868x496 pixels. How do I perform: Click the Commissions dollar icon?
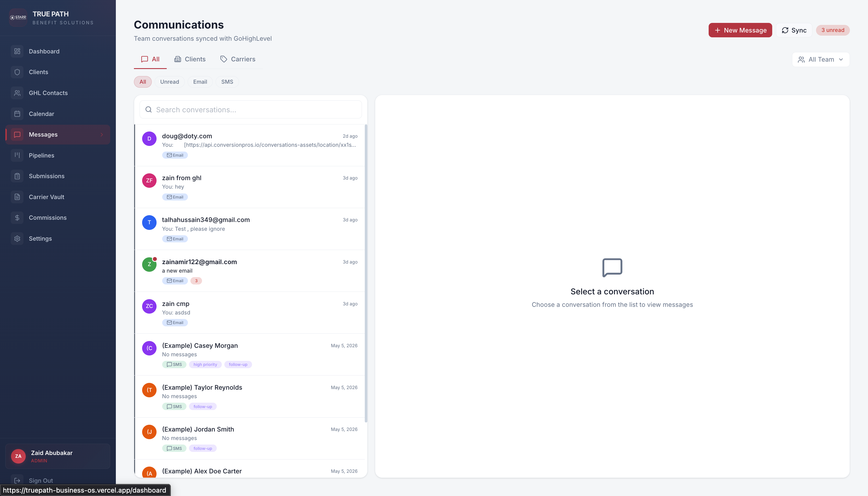click(x=17, y=218)
